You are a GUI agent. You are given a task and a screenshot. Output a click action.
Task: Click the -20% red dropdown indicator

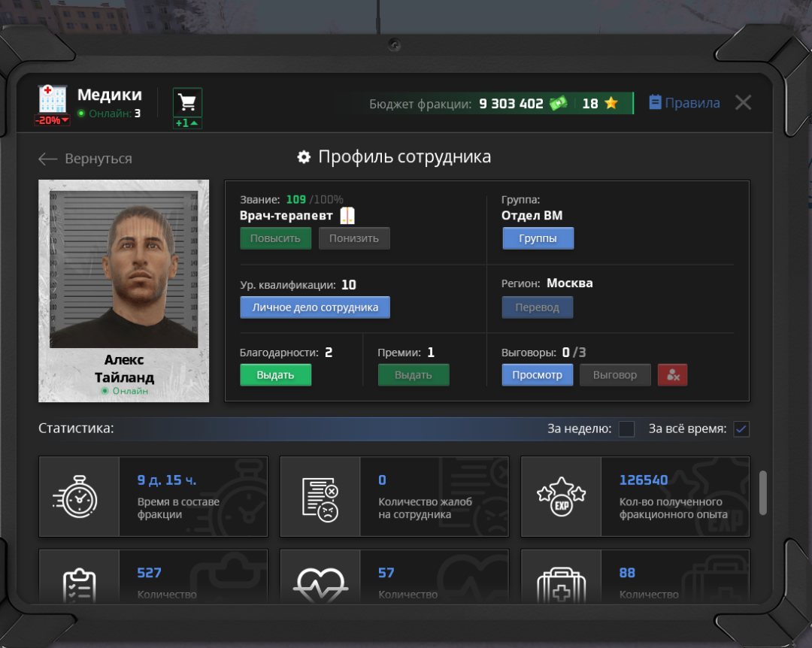(52, 120)
